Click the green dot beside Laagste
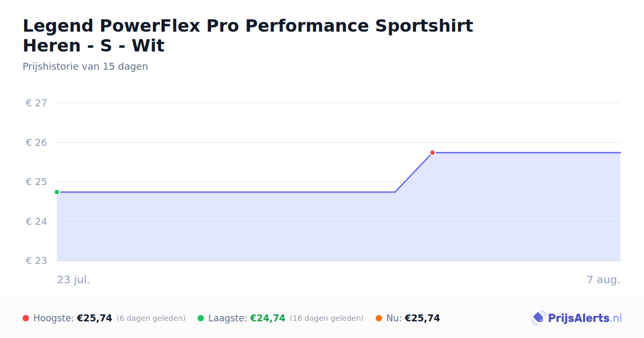Image resolution: width=644 pixels, height=338 pixels. pos(201,318)
